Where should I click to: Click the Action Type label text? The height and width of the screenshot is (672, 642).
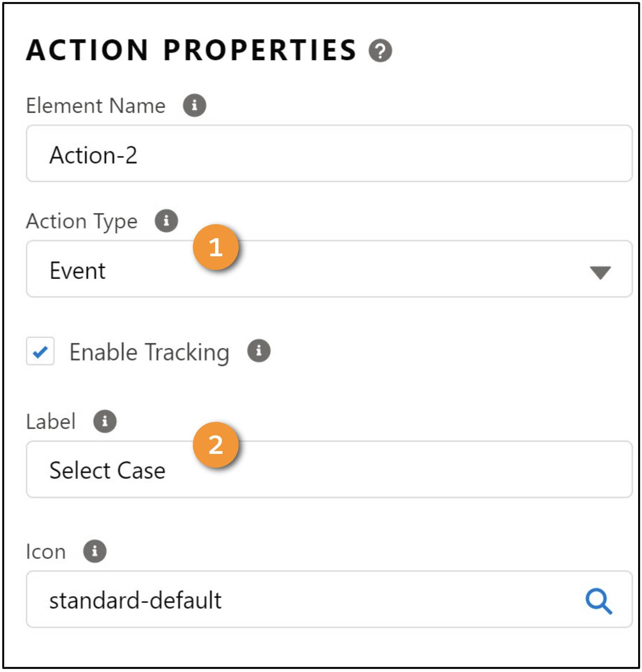[82, 222]
